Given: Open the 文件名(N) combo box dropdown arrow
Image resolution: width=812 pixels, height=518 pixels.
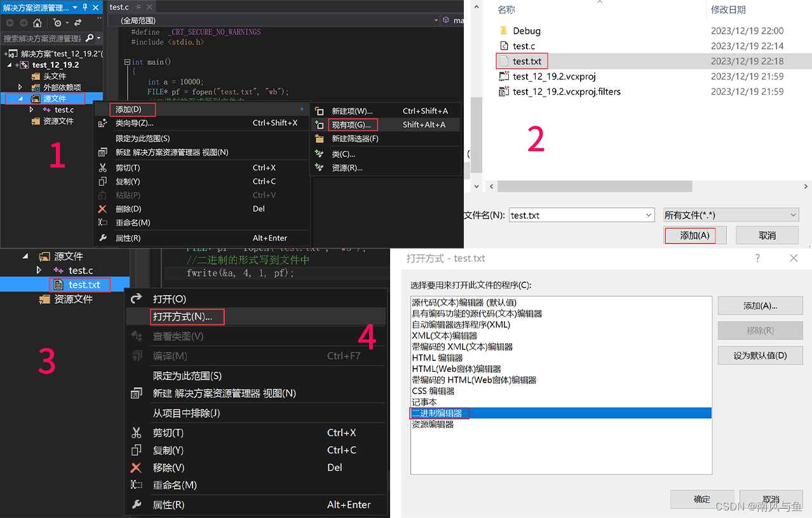Looking at the screenshot, I should tap(648, 215).
